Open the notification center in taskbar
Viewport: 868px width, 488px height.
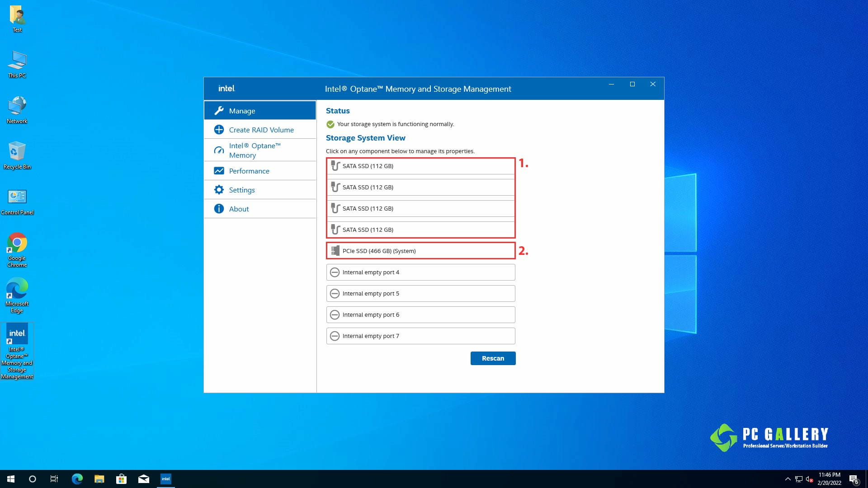pos(854,479)
